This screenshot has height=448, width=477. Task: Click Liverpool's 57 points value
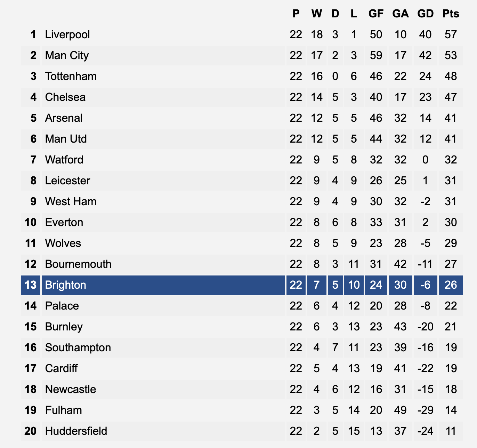(x=451, y=34)
